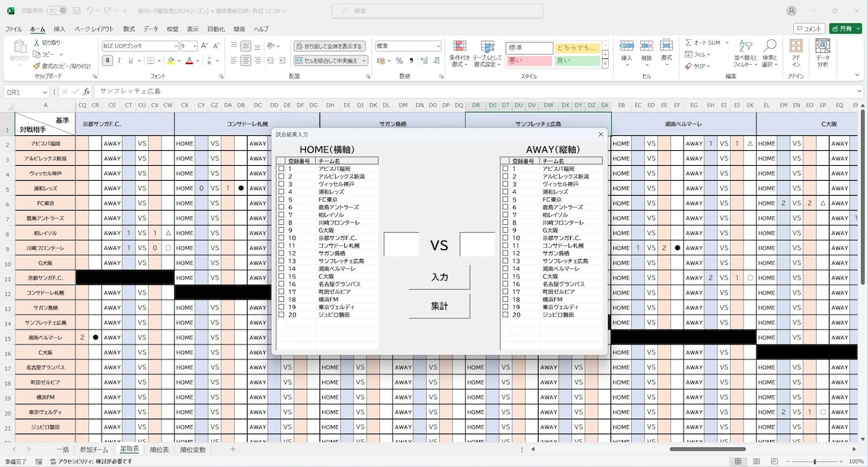Screen dimensions: 868x467
Task: Toggle Bold formatting
Action: (107, 61)
